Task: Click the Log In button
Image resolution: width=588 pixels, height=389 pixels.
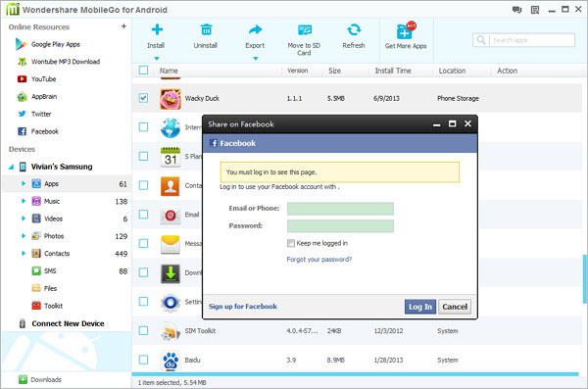Action: 420,307
